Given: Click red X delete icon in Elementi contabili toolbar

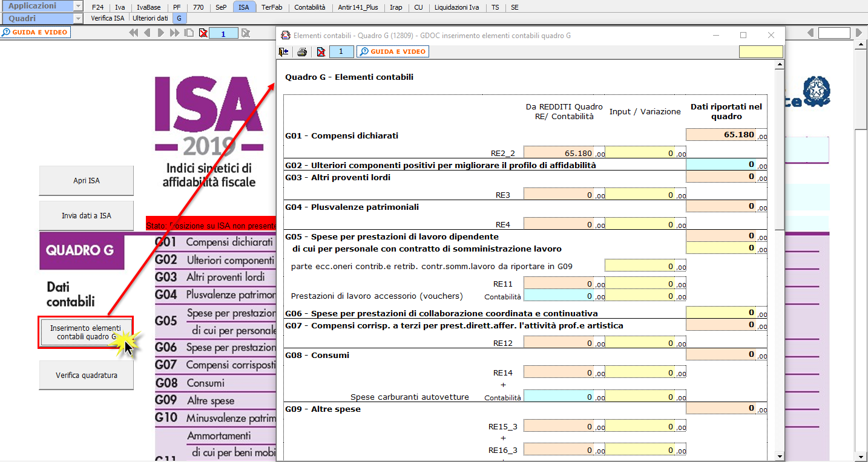Looking at the screenshot, I should tap(321, 52).
